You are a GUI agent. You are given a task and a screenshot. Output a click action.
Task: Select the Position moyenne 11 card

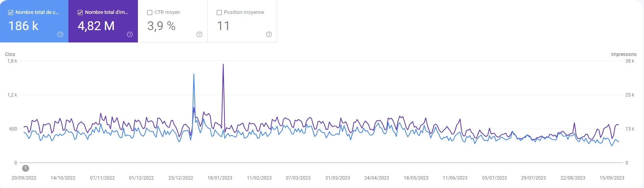pos(242,21)
